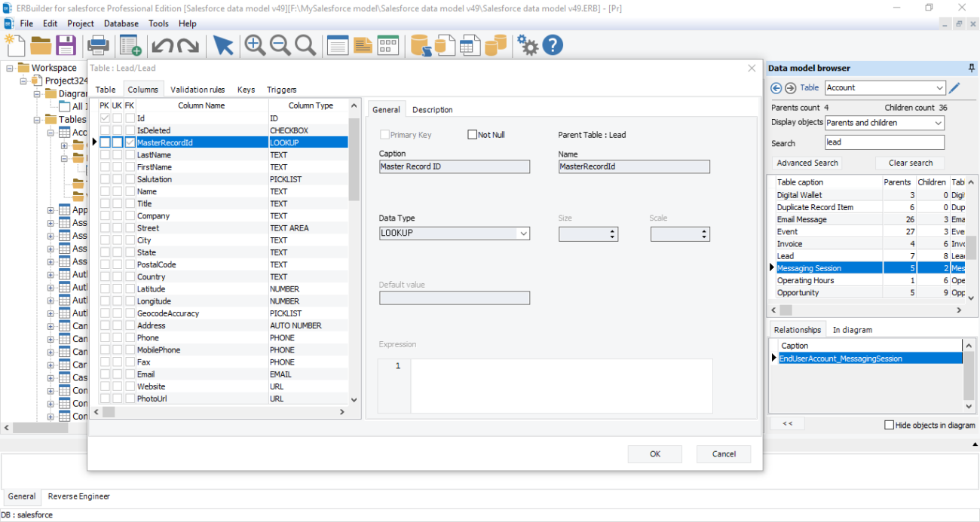Toggle UK checkbox for MasterRecordId row

coord(117,142)
